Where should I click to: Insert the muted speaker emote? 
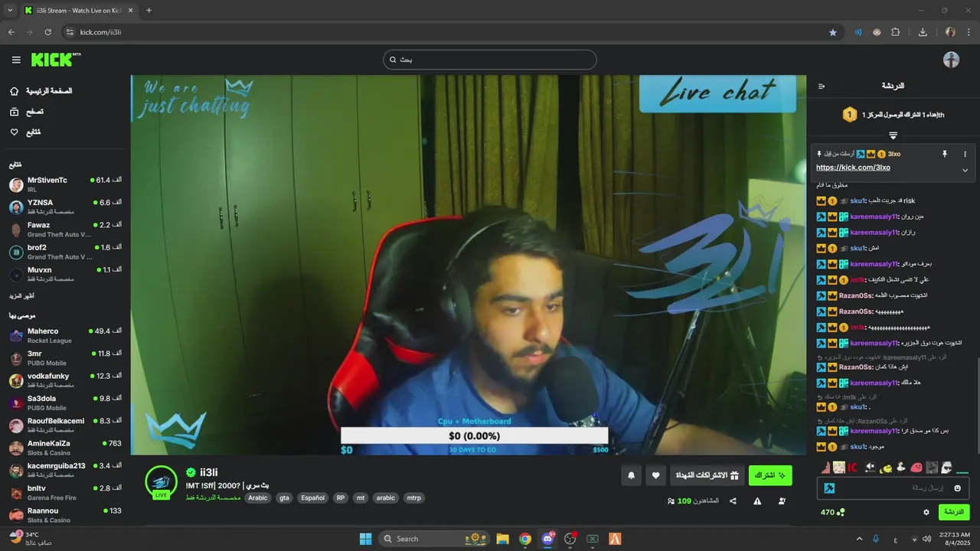(x=871, y=468)
